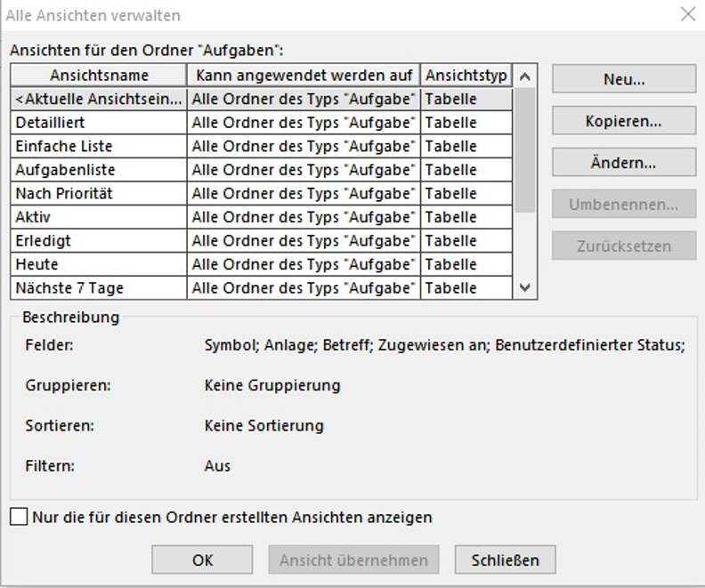Screen dimensions: 705x588
Task: Select the Erledigt view row
Action: (x=261, y=241)
